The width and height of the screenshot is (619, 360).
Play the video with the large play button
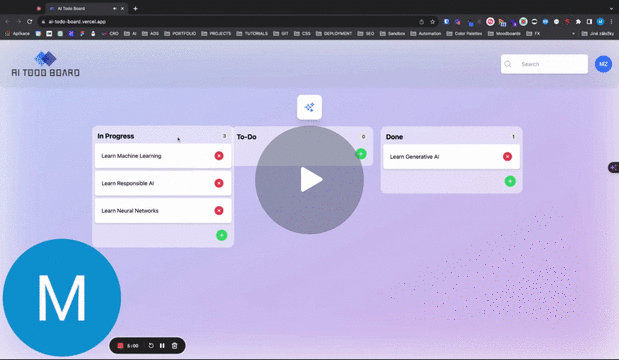point(309,180)
